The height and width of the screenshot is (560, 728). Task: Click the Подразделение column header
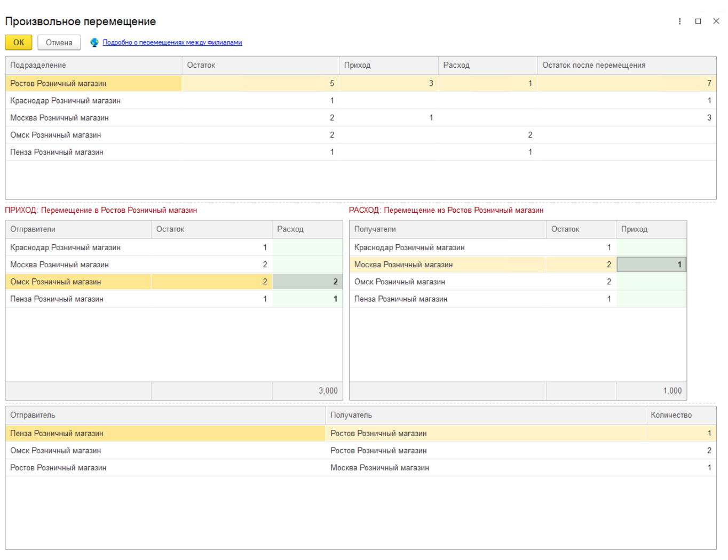[93, 65]
